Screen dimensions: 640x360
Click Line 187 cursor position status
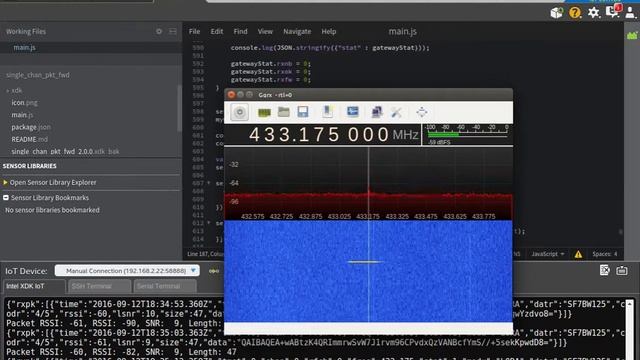point(205,254)
